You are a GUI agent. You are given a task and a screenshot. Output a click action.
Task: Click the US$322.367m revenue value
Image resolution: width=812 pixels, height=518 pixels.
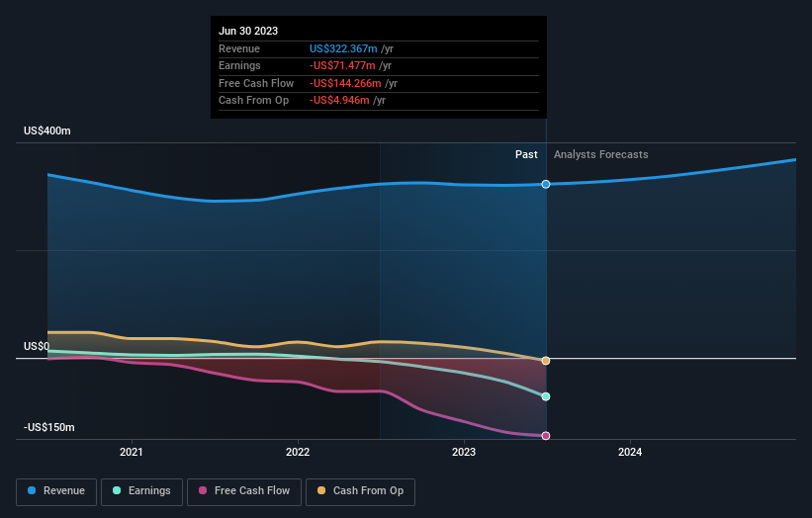[x=343, y=48]
